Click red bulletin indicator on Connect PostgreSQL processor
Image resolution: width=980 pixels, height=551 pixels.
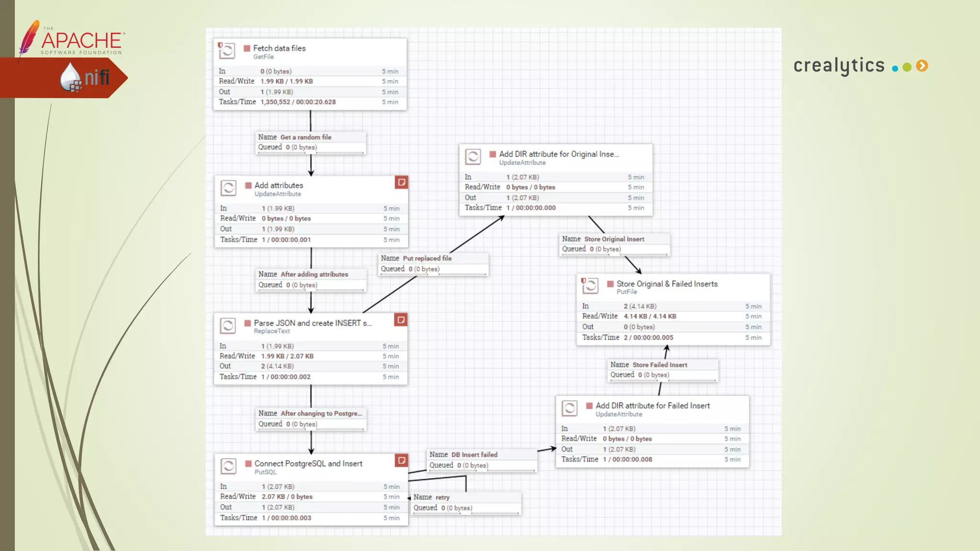pos(401,460)
